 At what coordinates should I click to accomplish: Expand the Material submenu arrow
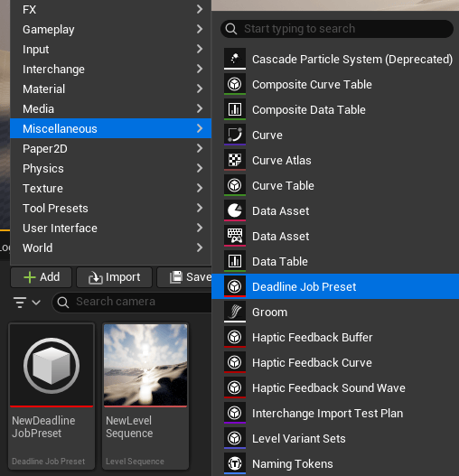(200, 89)
